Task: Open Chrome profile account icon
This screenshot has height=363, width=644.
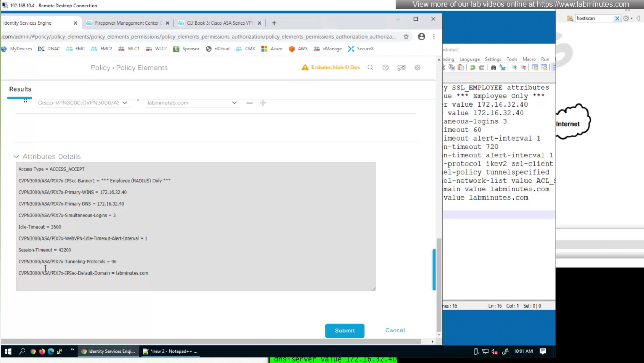Action: (x=421, y=37)
